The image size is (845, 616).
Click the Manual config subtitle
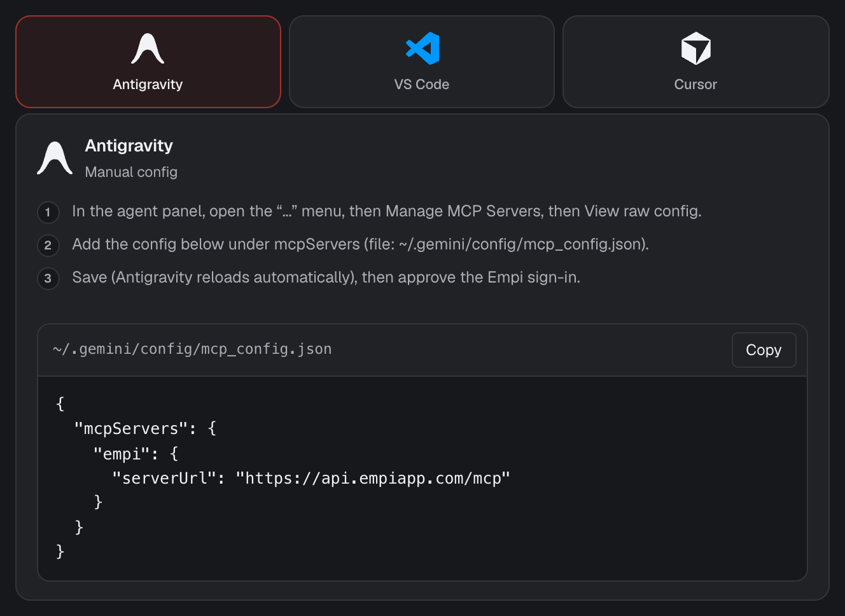coord(131,172)
